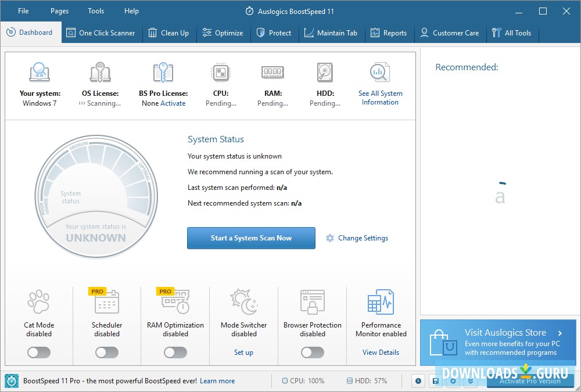This screenshot has width=581, height=392.
Task: Click the RAM module icon
Action: click(x=272, y=72)
